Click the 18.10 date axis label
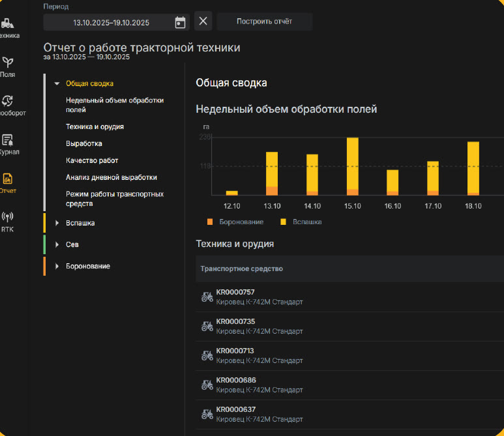 tap(473, 206)
